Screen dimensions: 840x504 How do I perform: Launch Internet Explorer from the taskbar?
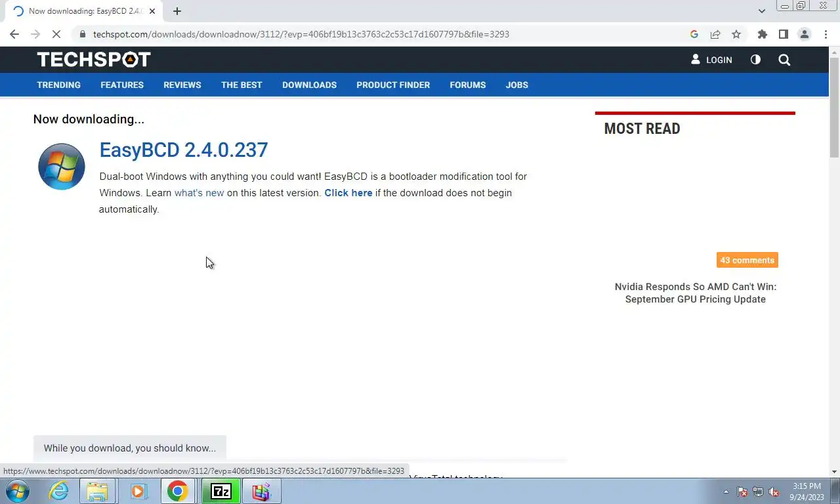(59, 491)
